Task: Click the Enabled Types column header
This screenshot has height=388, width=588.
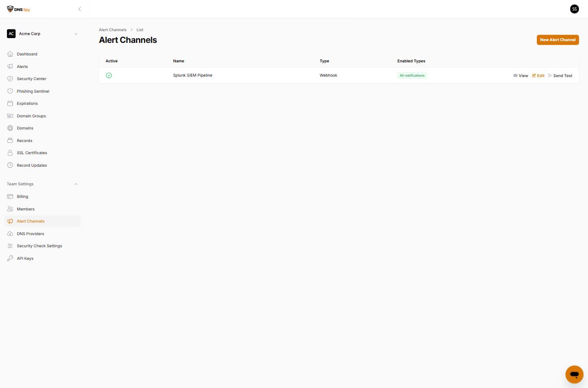Action: click(x=411, y=61)
